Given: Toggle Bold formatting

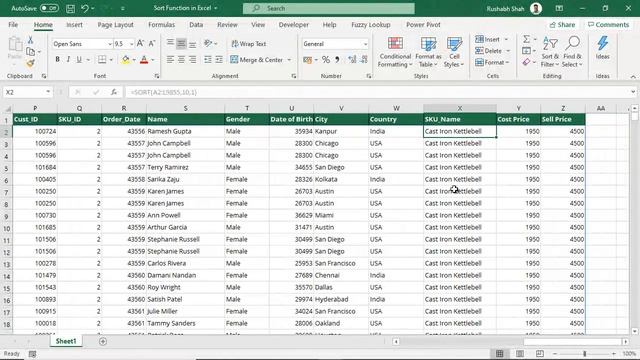Looking at the screenshot, I should click(x=58, y=60).
